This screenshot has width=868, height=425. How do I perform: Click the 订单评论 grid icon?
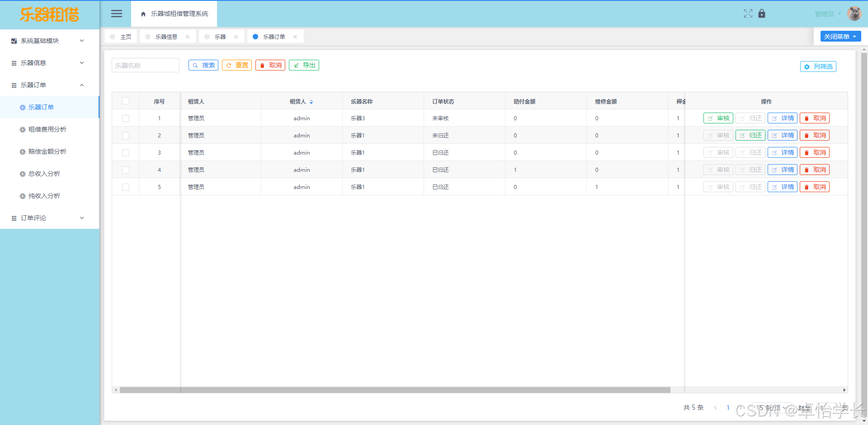(x=14, y=218)
